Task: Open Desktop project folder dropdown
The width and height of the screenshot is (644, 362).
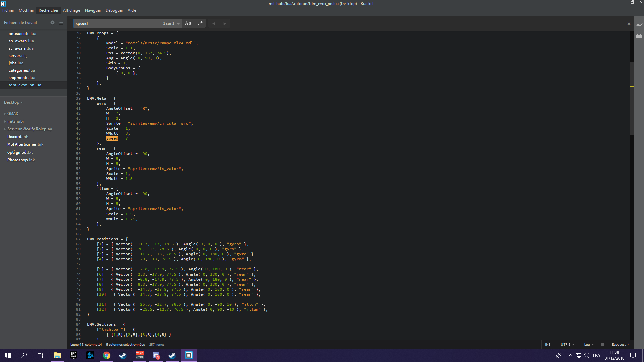Action: (x=13, y=102)
